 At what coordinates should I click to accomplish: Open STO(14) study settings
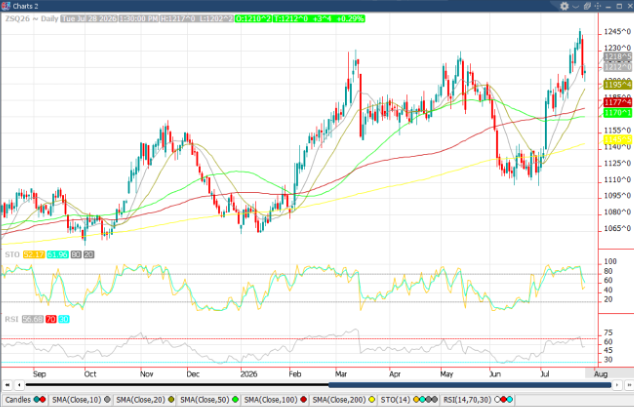pyautogui.click(x=408, y=400)
